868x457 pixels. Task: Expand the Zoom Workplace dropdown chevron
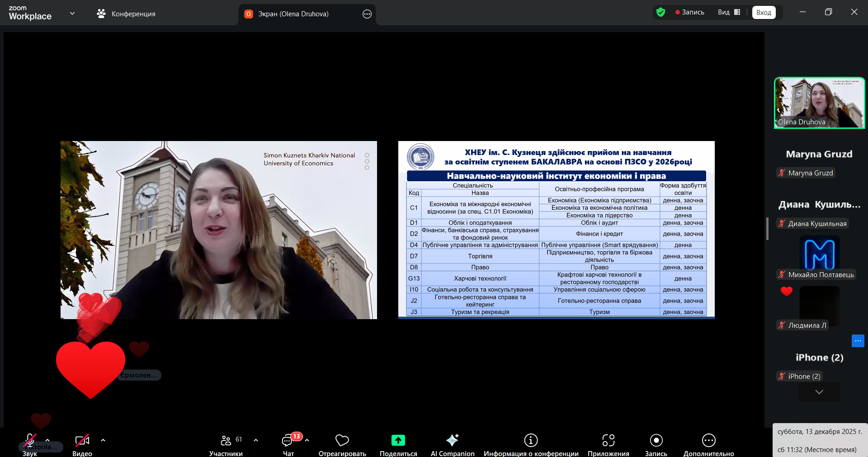[x=72, y=14]
